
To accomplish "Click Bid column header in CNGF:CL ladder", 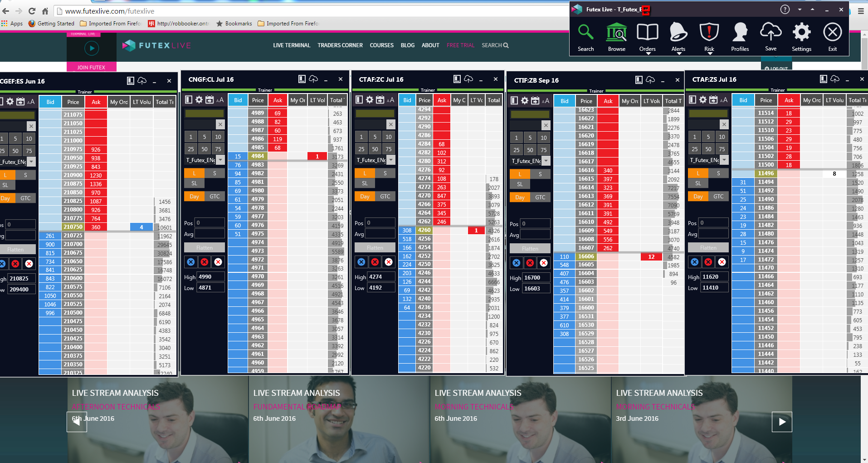I will coord(238,100).
